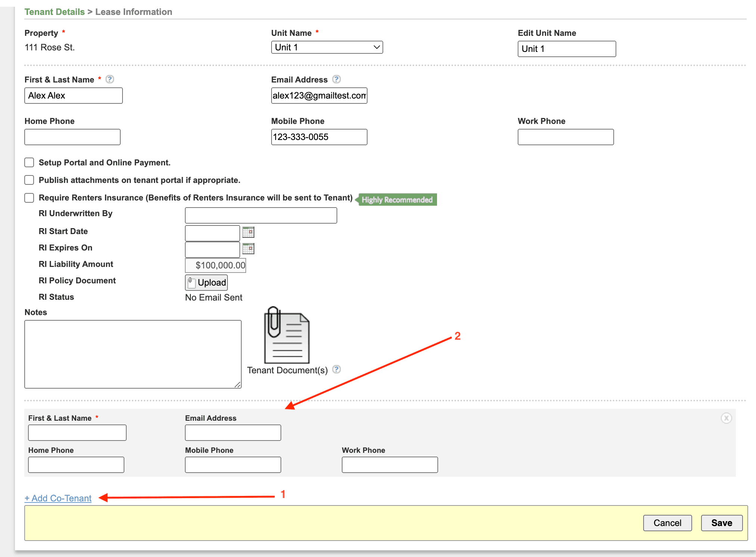Screen dimensions: 756x557
Task: Enable Require Renters Insurance option
Action: coord(29,197)
